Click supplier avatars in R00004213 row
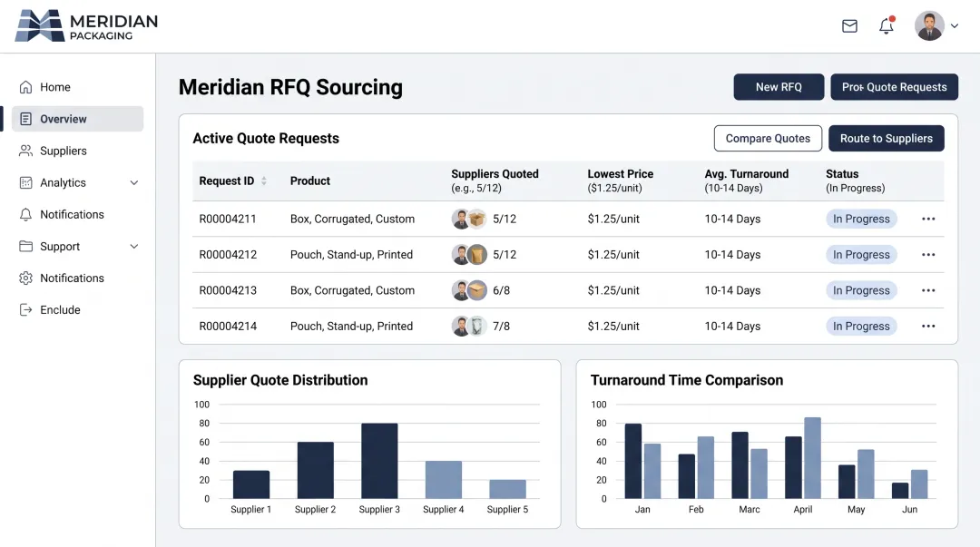This screenshot has width=980, height=547. pos(469,290)
